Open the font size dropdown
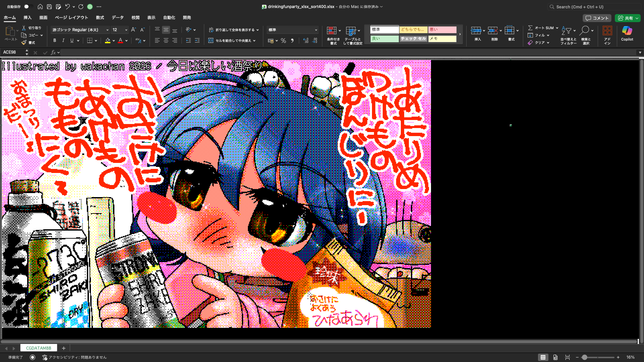This screenshot has width=644, height=362. pos(126,29)
